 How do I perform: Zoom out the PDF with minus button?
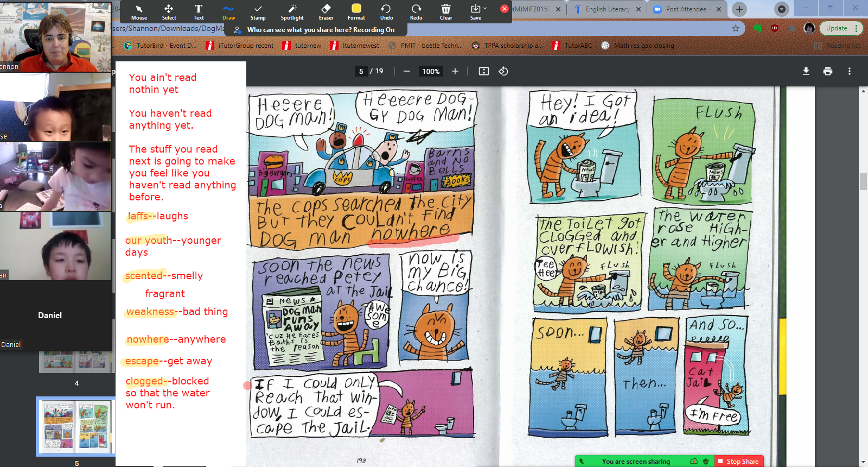(407, 71)
